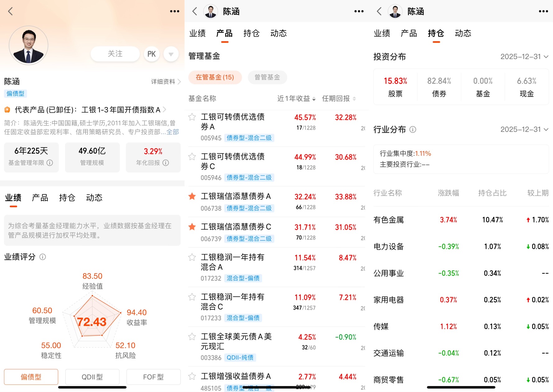Screen dimensions: 553x392
Task: Open 产品 tab in right panel
Action: click(409, 33)
